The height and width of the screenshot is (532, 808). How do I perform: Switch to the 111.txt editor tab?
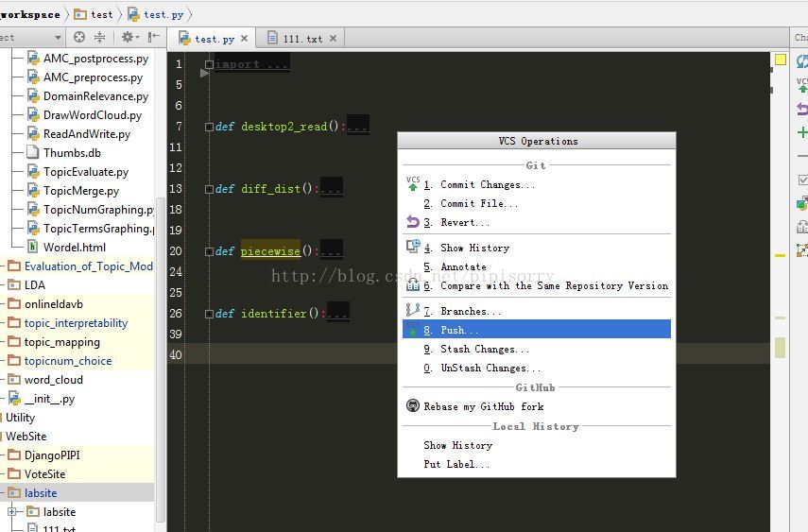tap(302, 39)
